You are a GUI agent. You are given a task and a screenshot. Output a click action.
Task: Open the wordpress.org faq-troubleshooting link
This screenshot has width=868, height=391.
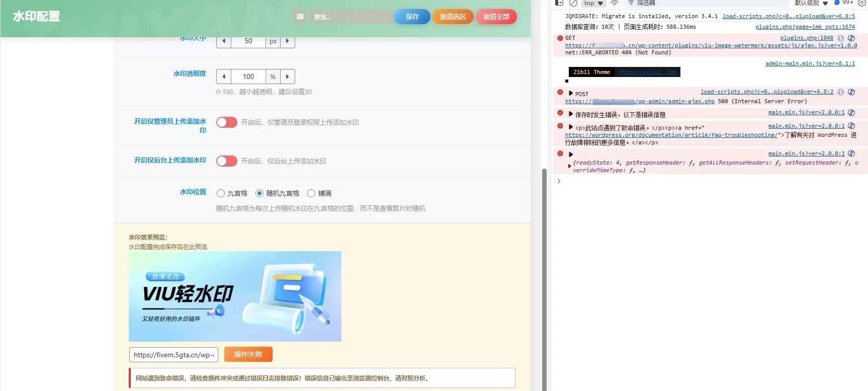(x=671, y=135)
